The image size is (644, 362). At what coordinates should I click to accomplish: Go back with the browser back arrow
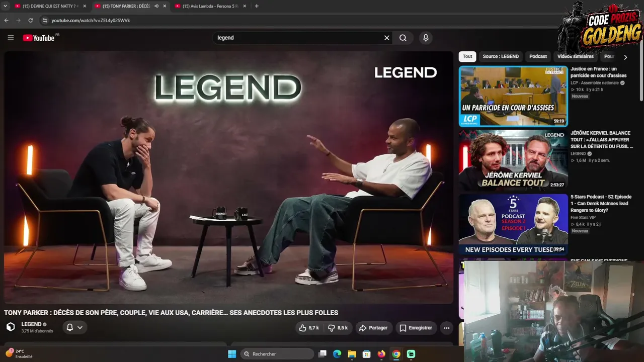6,21
